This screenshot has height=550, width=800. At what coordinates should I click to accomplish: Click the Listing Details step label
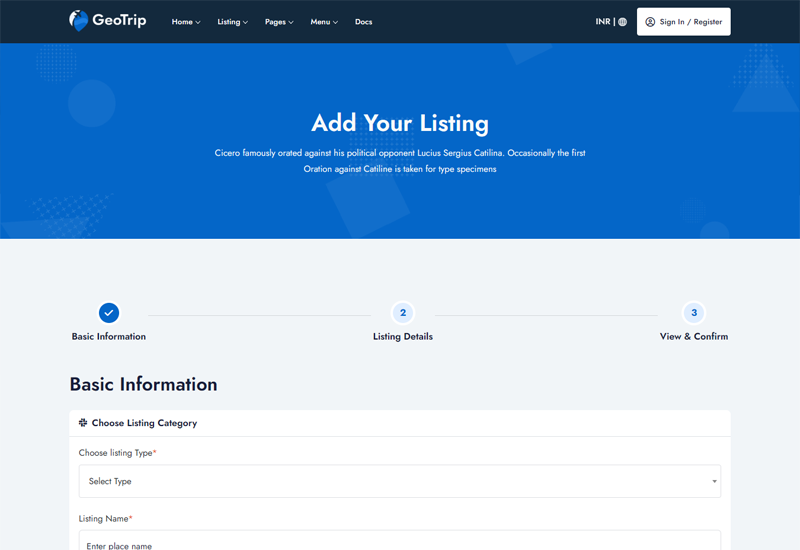coord(403,336)
